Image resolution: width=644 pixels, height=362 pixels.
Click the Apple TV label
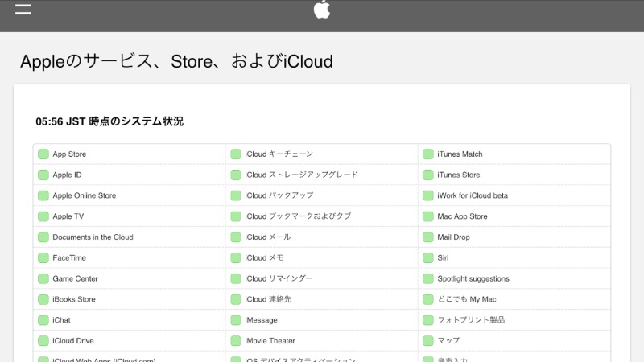click(x=68, y=216)
